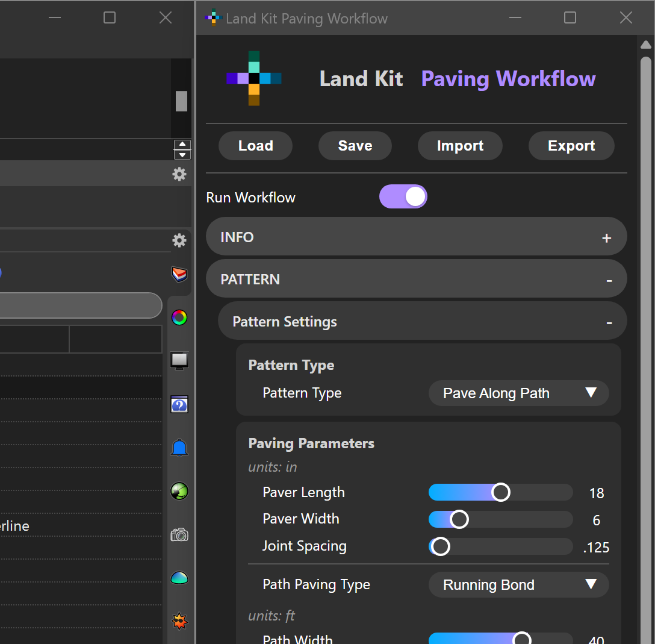
Task: Open the green radar Named Views icon
Action: (179, 491)
